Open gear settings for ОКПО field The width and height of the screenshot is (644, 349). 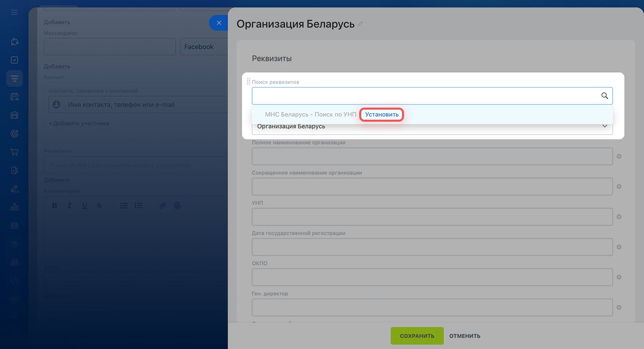tap(619, 277)
